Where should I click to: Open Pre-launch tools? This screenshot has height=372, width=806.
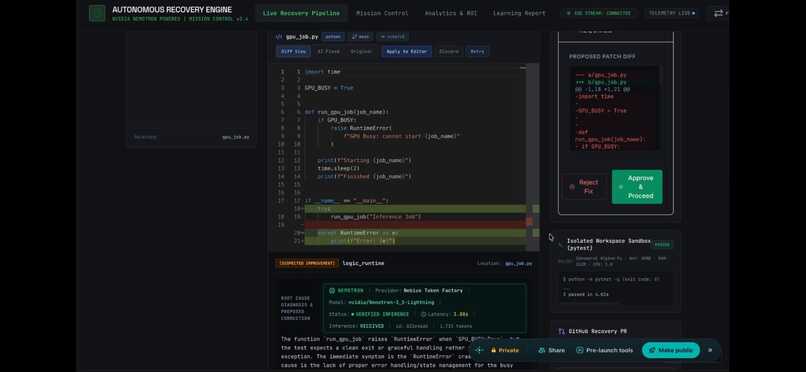pyautogui.click(x=604, y=350)
